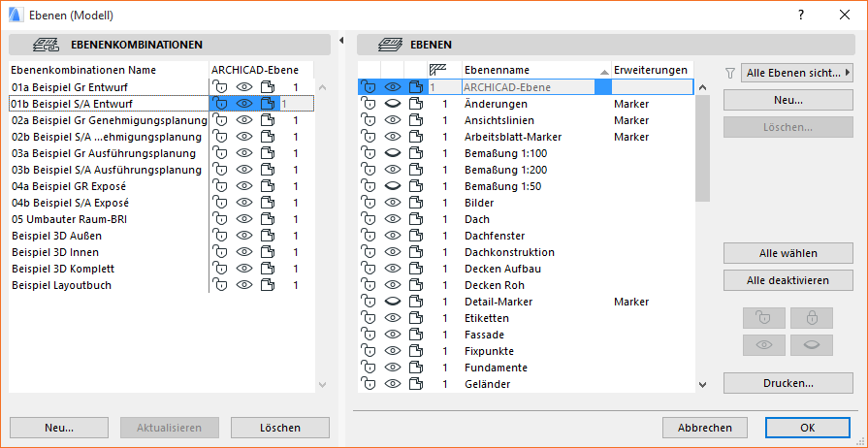Screen dimensions: 868x448
Task: Click the show selected layers eye button
Action: click(x=764, y=345)
